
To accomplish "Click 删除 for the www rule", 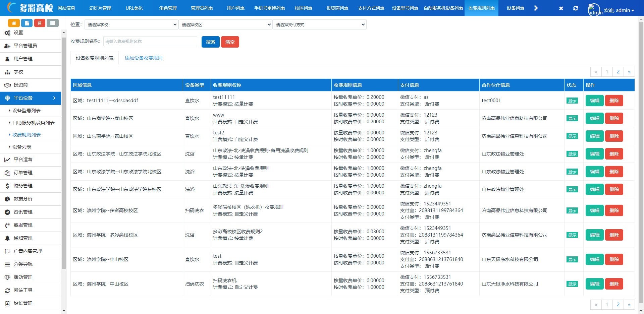I will [614, 118].
